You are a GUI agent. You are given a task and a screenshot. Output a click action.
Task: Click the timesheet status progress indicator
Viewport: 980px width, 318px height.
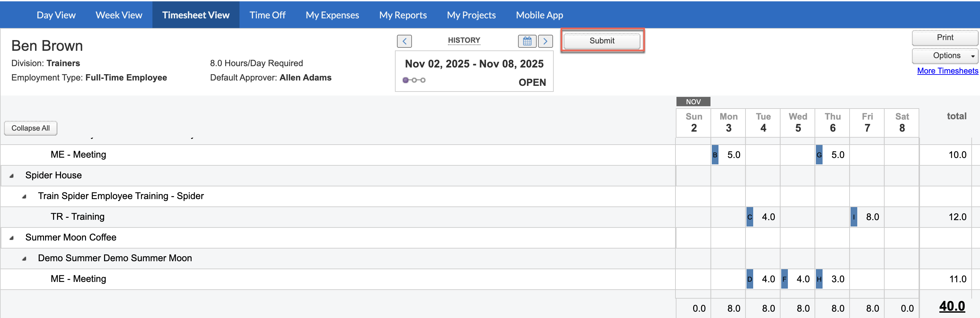point(414,80)
